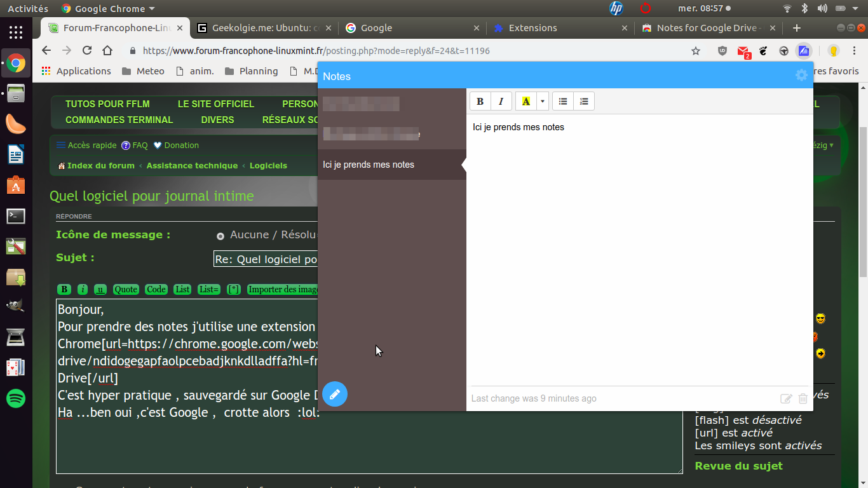Delete the note with the trash icon
The width and height of the screenshot is (868, 488).
803,398
